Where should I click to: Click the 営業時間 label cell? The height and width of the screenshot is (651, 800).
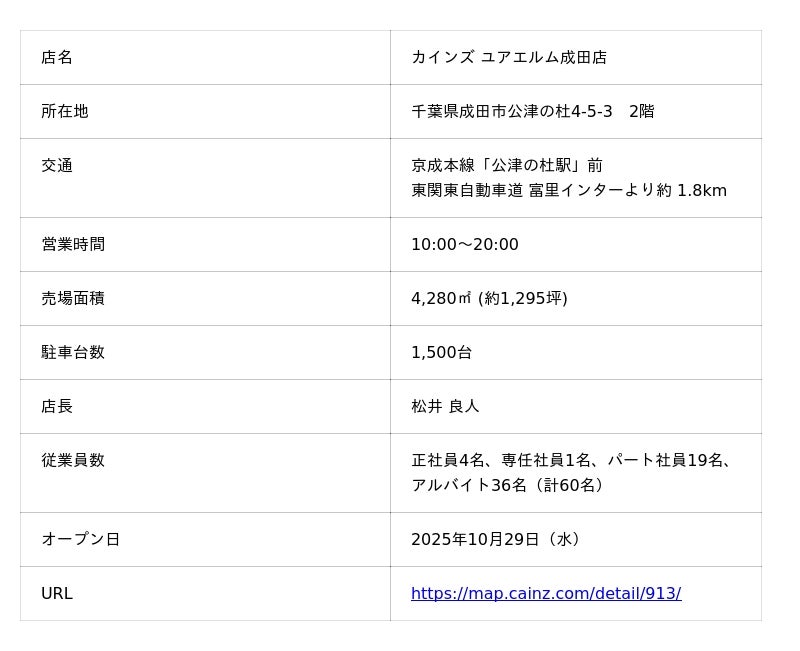73,244
